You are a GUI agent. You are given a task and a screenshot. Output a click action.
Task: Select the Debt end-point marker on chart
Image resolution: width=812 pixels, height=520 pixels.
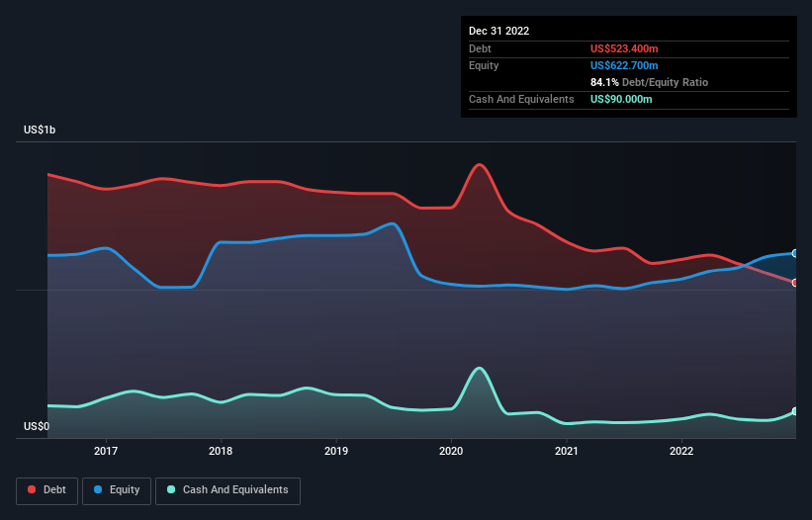[x=795, y=283]
